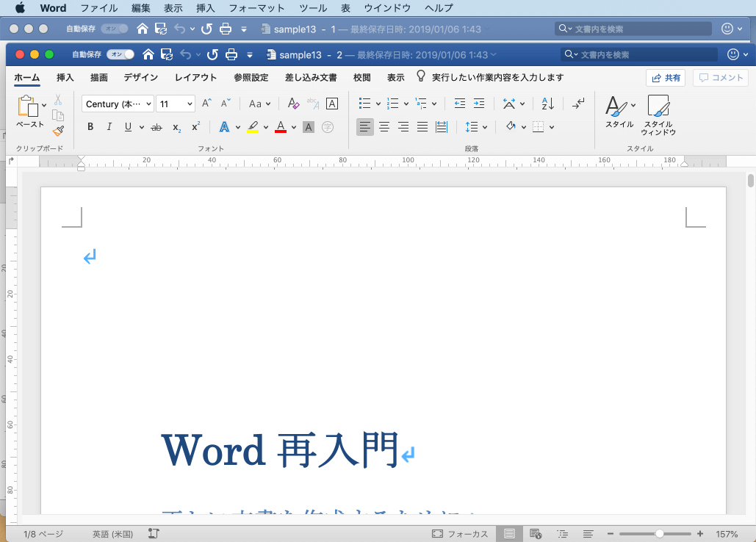The width and height of the screenshot is (756, 542).
Task: Apply strikethrough formatting
Action: point(156,127)
